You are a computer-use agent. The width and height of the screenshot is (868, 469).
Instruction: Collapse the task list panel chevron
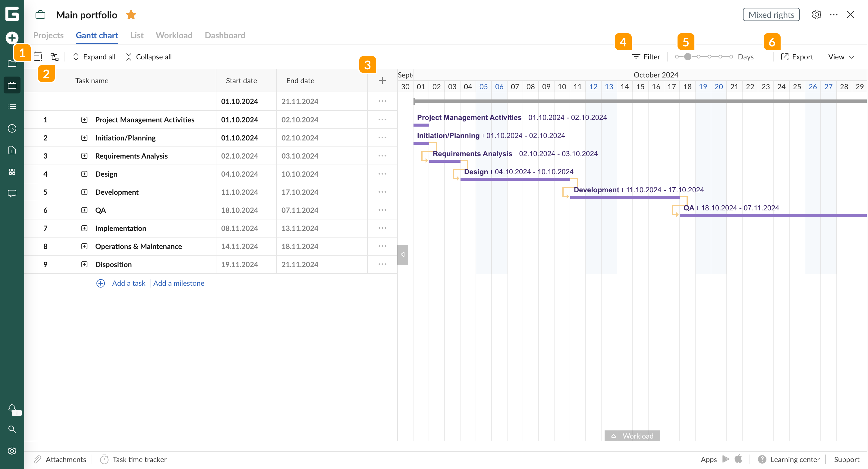403,255
